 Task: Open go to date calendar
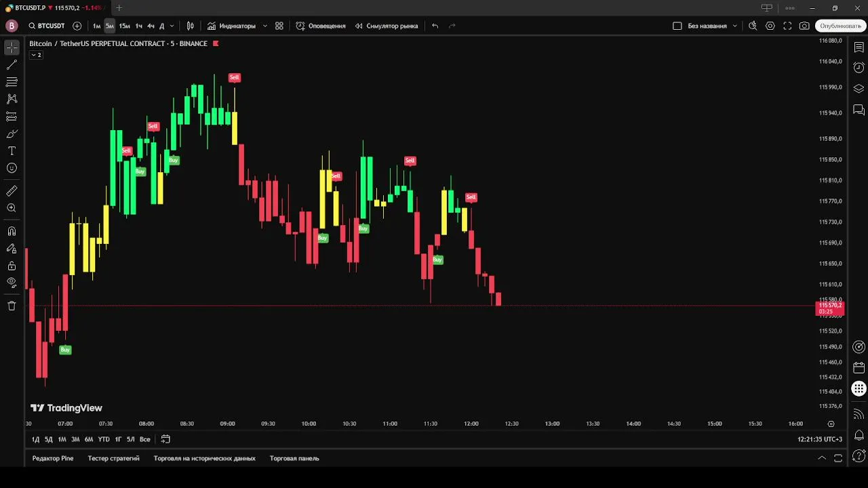tap(165, 439)
